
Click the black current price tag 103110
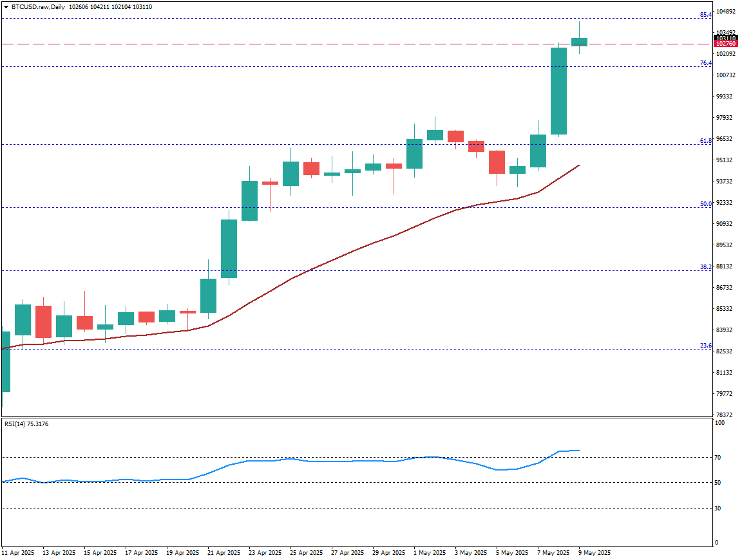click(726, 39)
